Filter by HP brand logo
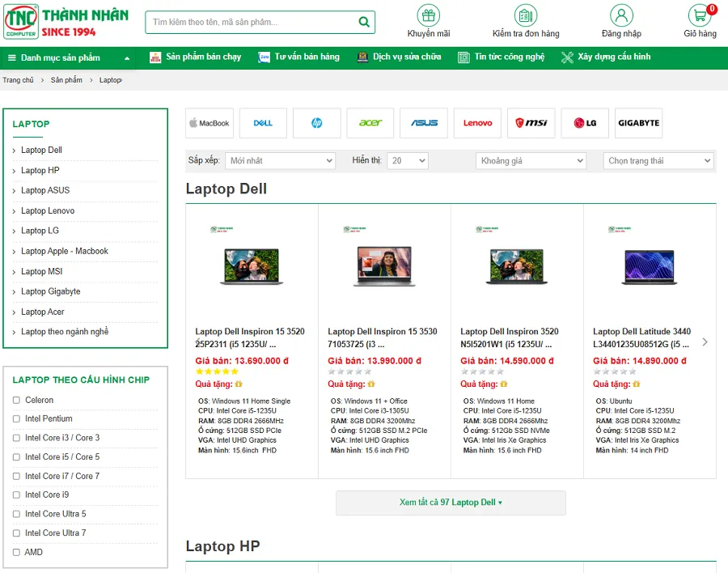This screenshot has width=728, height=573. (x=317, y=123)
